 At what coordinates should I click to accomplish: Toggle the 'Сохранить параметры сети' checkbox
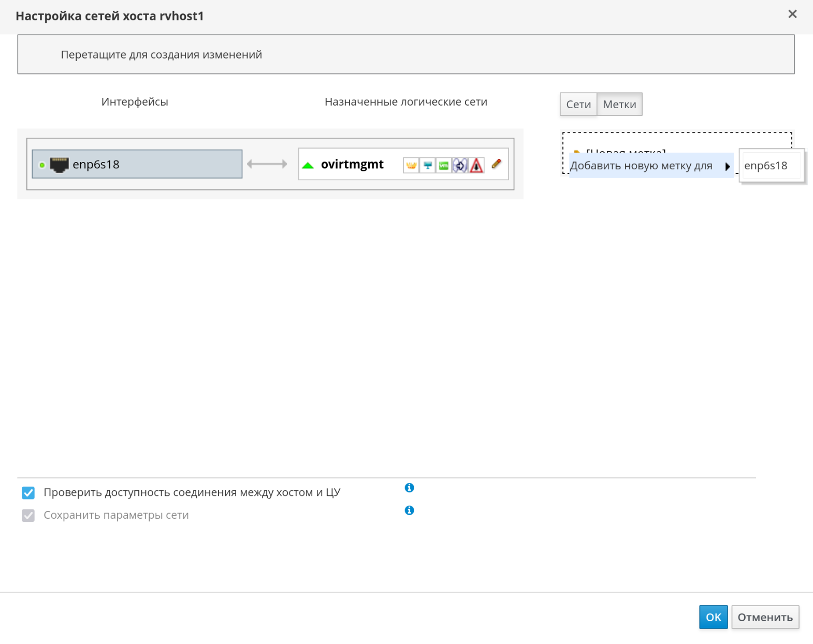pyautogui.click(x=28, y=515)
